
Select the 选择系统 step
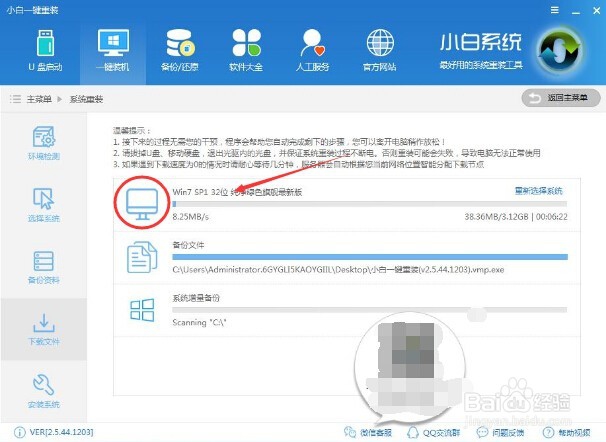pos(44,205)
